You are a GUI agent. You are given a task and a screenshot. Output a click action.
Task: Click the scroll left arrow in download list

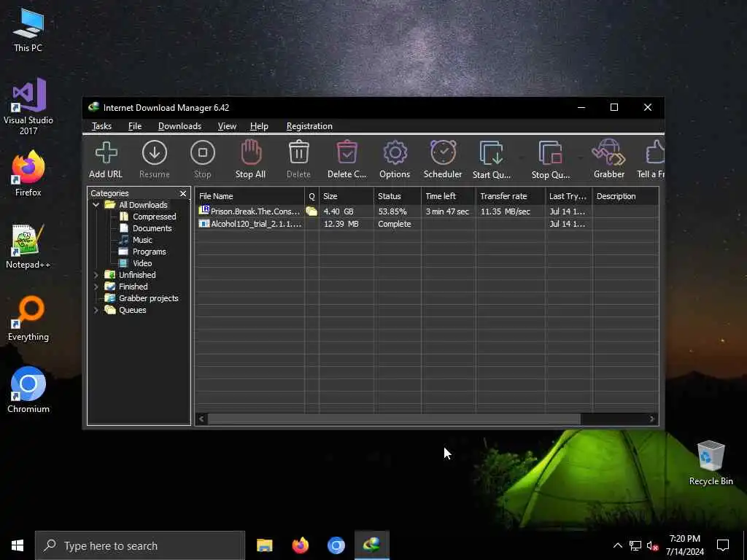[201, 419]
